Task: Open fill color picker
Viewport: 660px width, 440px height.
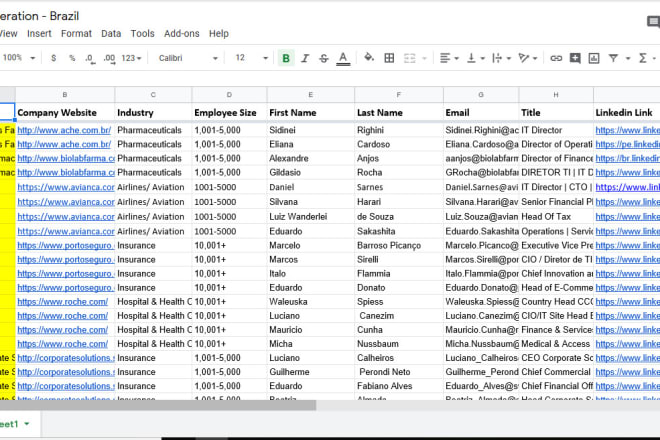Action: pos(369,57)
